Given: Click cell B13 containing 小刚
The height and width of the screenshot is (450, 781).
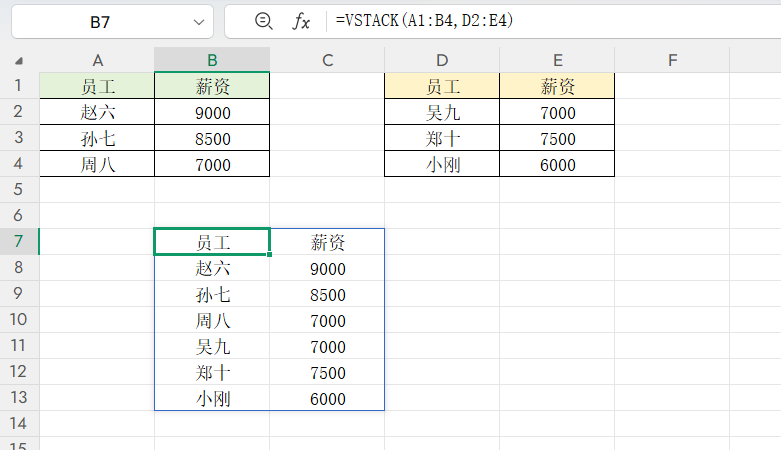Looking at the screenshot, I should point(212,398).
